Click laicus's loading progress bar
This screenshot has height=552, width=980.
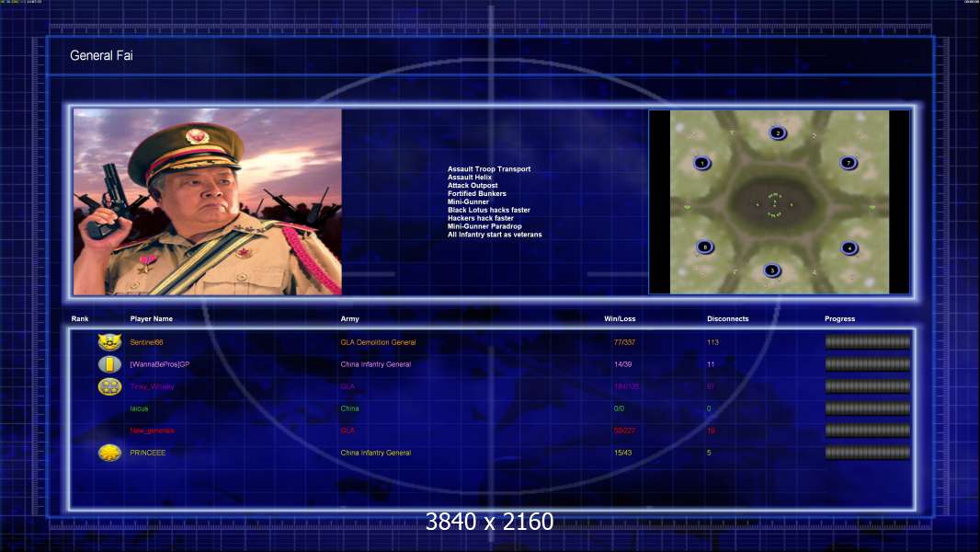[868, 408]
